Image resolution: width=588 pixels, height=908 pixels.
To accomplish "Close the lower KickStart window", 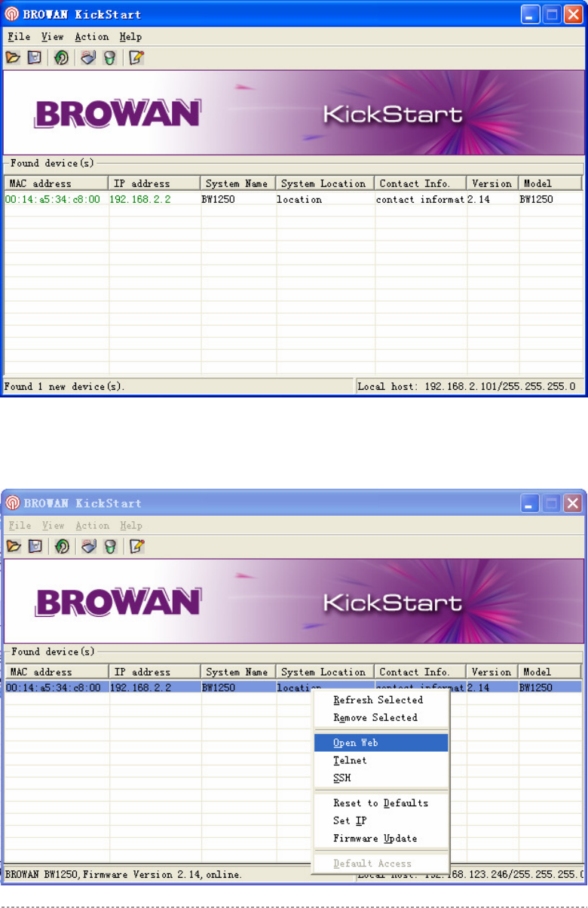I will pyautogui.click(x=573, y=503).
